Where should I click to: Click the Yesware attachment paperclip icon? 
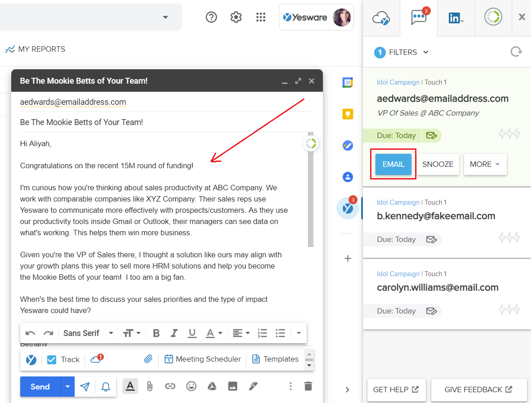(x=148, y=359)
